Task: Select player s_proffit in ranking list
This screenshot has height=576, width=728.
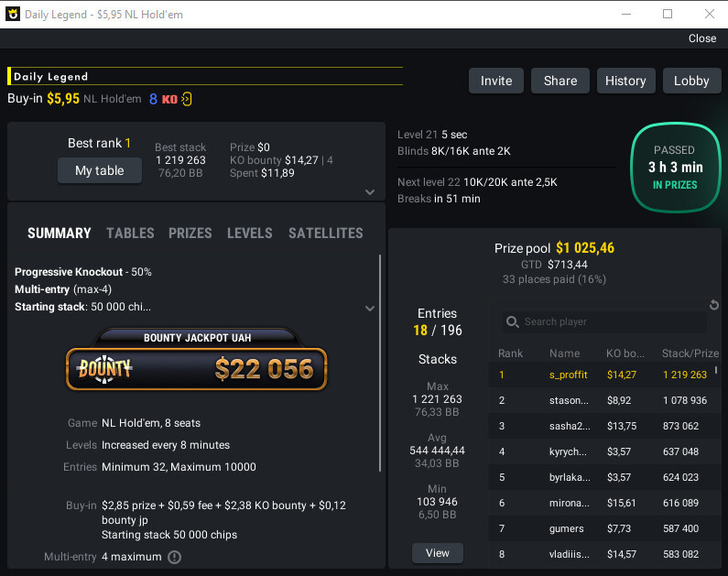Action: [x=568, y=375]
